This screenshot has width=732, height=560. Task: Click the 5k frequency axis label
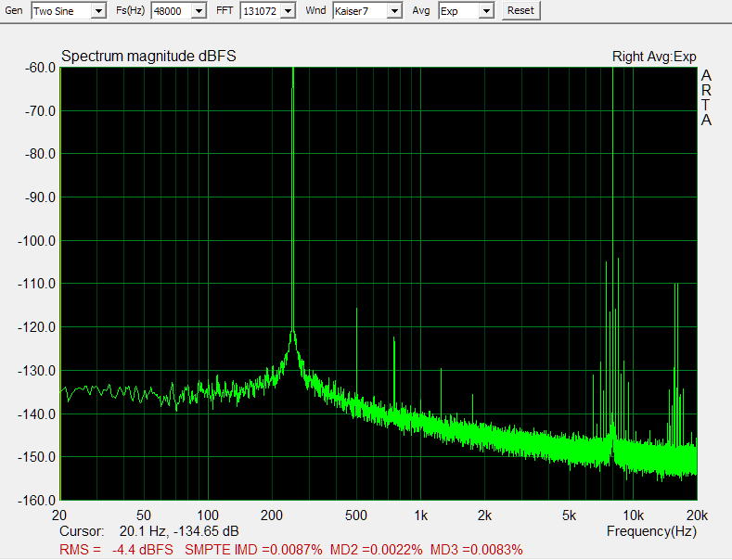pos(569,515)
